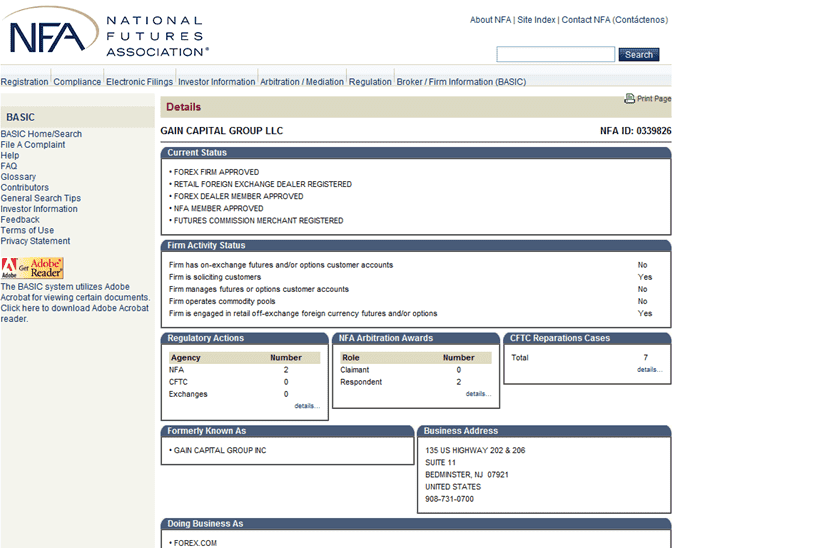Click 'Firm is soliciting customers' row
Image resolution: width=818 pixels, height=548 pixels.
pos(411,277)
